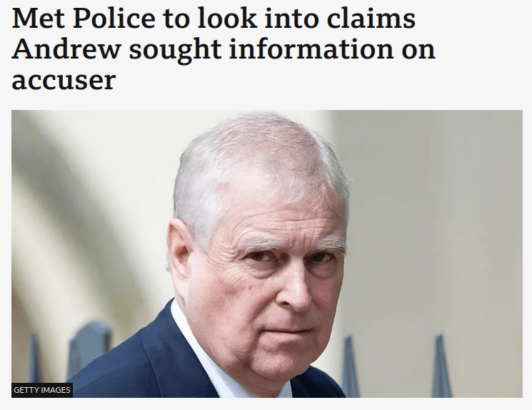Click the blurred railing post behind the man's shoulder
532x410 pixels.
(89, 349)
